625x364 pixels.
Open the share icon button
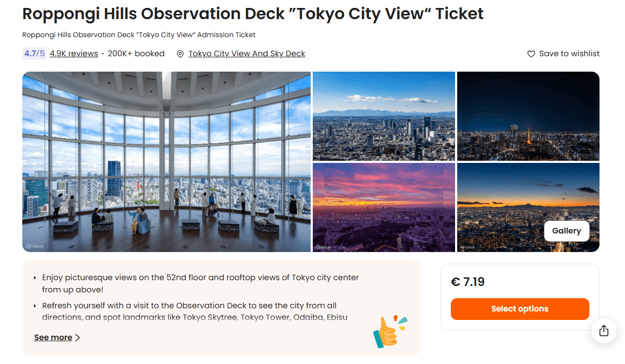pyautogui.click(x=604, y=331)
